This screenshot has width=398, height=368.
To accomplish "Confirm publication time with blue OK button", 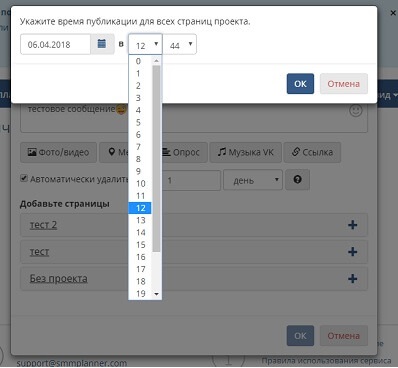I will 300,84.
